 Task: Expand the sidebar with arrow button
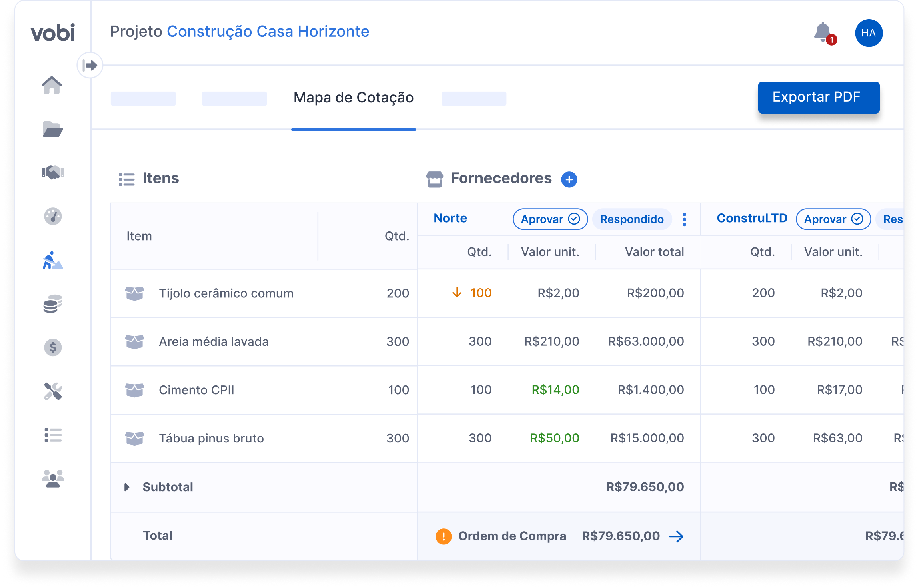point(90,65)
